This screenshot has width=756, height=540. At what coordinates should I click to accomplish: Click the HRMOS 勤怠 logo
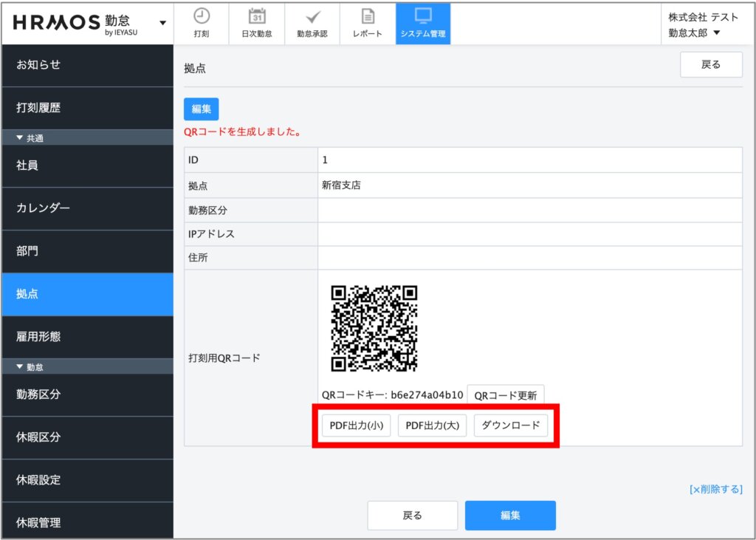tap(81, 23)
